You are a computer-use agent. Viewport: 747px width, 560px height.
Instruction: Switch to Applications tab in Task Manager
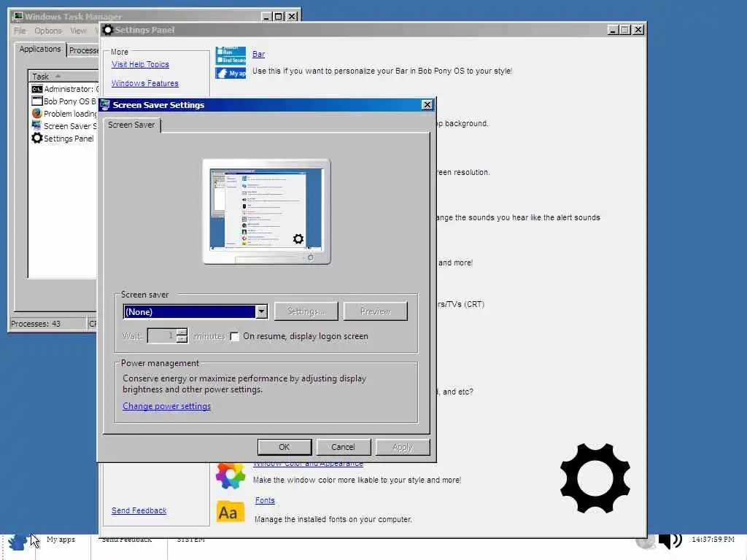tap(40, 49)
